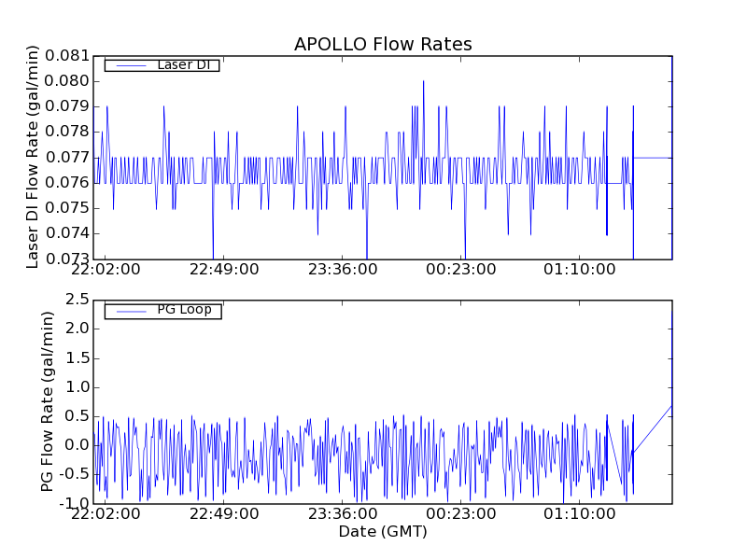
Task: Click the Date (GMT) x-axis label
Action: (383, 531)
